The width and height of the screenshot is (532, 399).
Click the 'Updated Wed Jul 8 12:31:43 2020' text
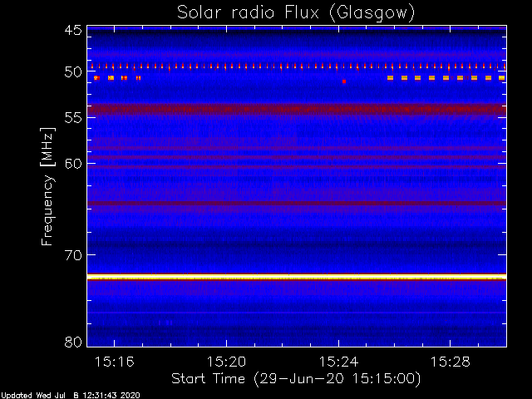tap(70, 396)
